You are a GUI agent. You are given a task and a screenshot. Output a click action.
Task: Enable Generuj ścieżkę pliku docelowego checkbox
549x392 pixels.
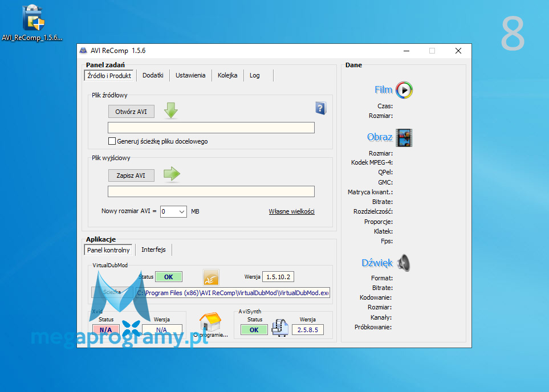[112, 141]
